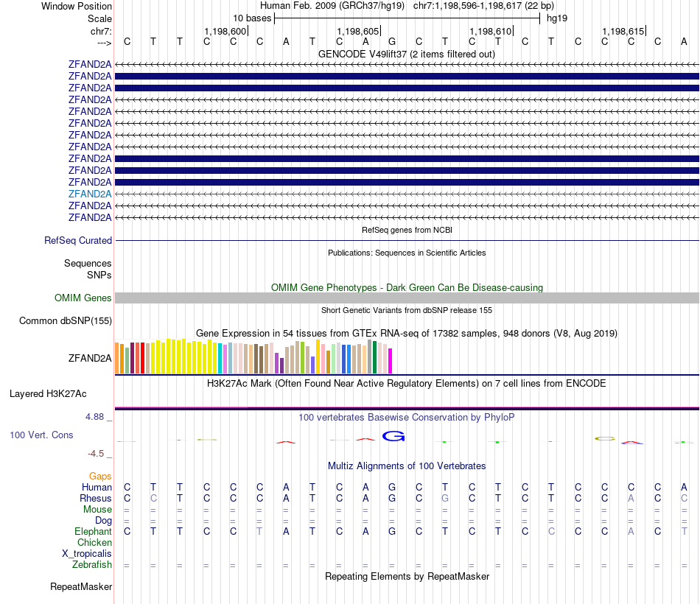
Task: Click the light-blue ZFAND2A transcript label
Action: pos(90,194)
